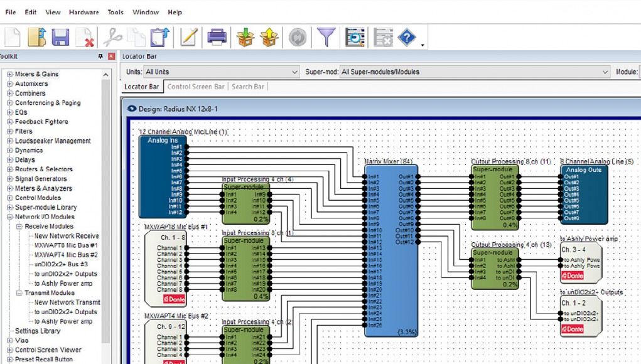The image size is (641, 364).
Task: Expand the Feedback Fighters category
Action: tap(10, 122)
